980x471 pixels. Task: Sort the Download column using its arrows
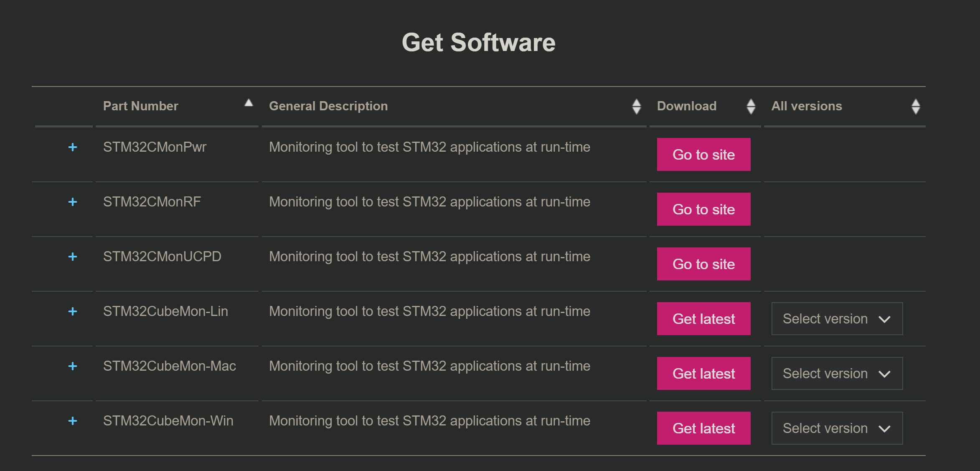(x=751, y=106)
